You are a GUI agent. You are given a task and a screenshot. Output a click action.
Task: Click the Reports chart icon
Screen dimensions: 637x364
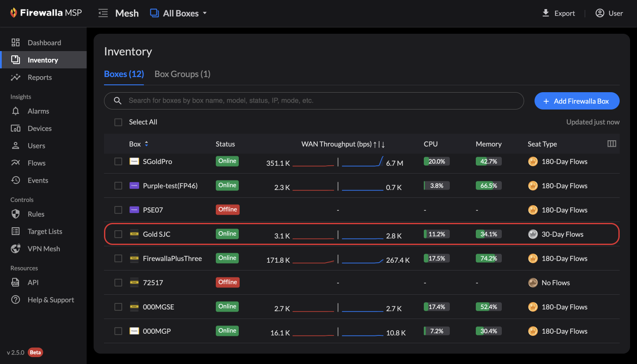16,77
